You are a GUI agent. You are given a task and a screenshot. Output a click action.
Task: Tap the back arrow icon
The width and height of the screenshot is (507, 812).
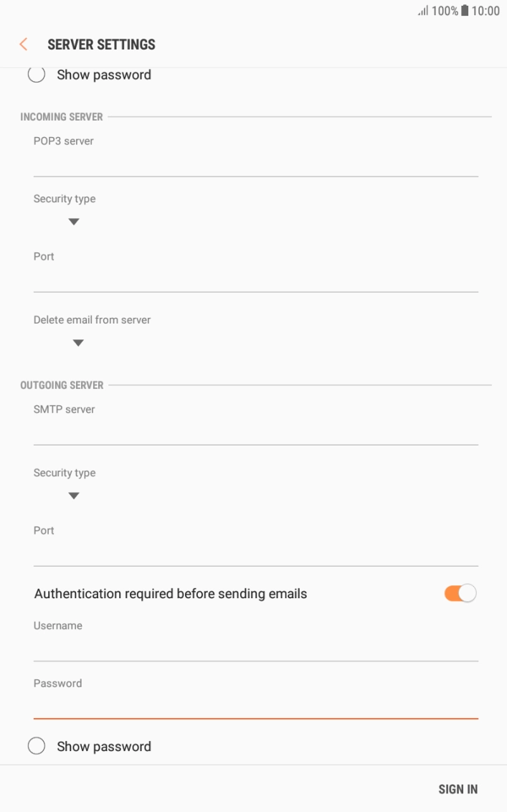(x=24, y=44)
